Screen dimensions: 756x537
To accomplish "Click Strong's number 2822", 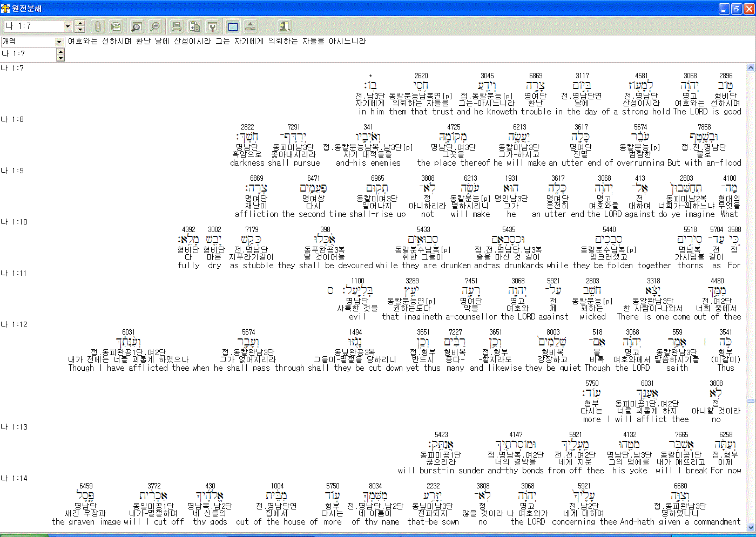I will [247, 127].
